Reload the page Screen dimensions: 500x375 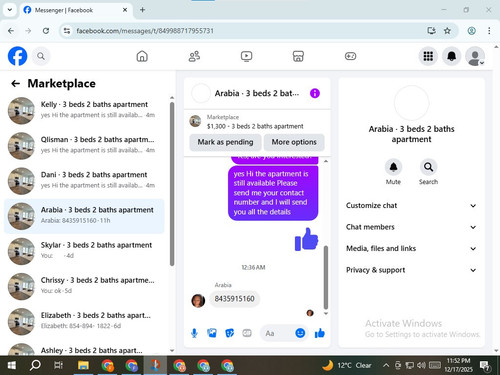click(46, 31)
